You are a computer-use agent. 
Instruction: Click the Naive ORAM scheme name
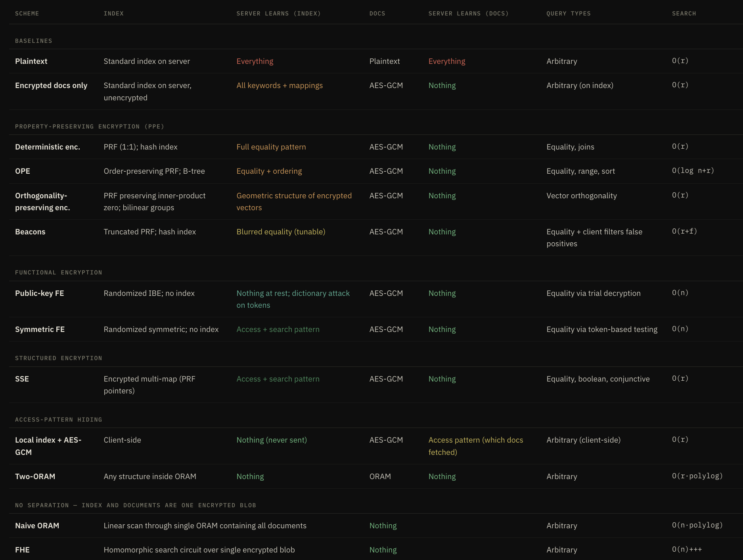pyautogui.click(x=37, y=525)
